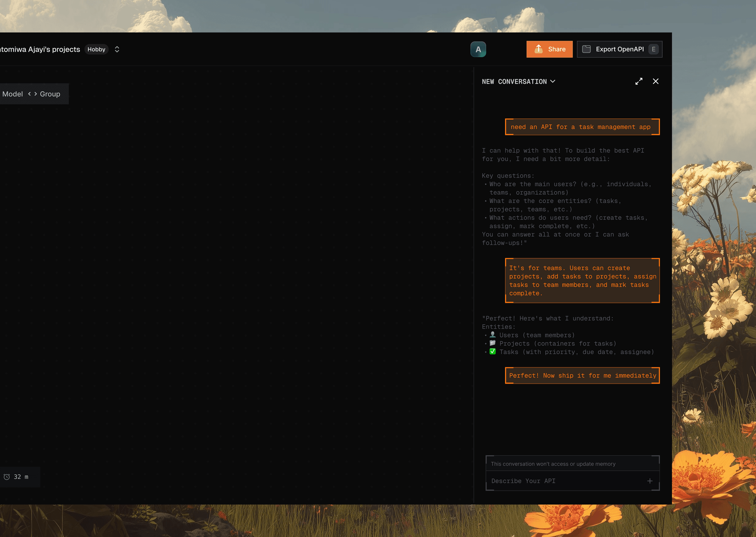756x537 pixels.
Task: Switch the view to Group
Action: click(50, 94)
